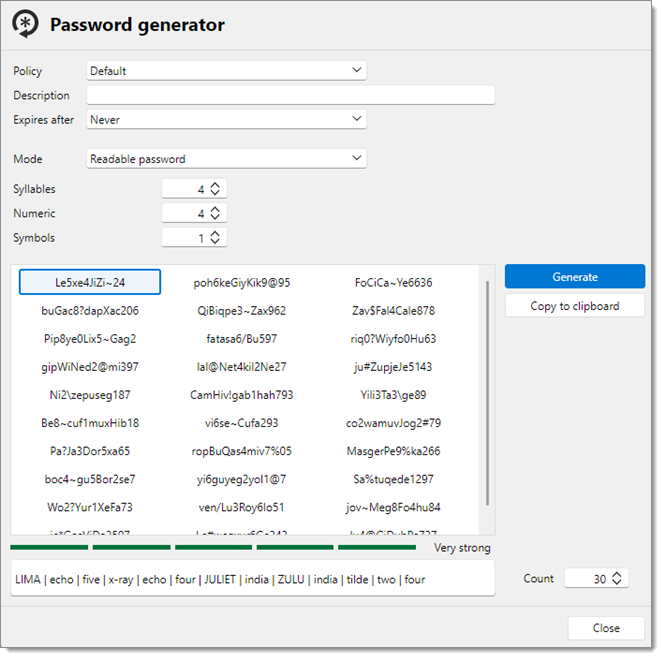This screenshot has width=662, height=658.
Task: Select password boc4~gu5Bor2se7
Action: [90, 479]
